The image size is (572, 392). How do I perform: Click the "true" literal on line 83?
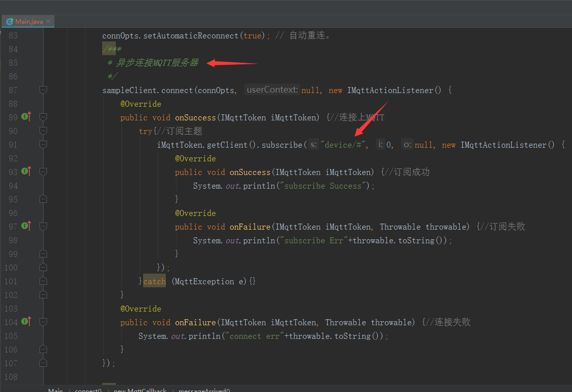pyautogui.click(x=252, y=36)
